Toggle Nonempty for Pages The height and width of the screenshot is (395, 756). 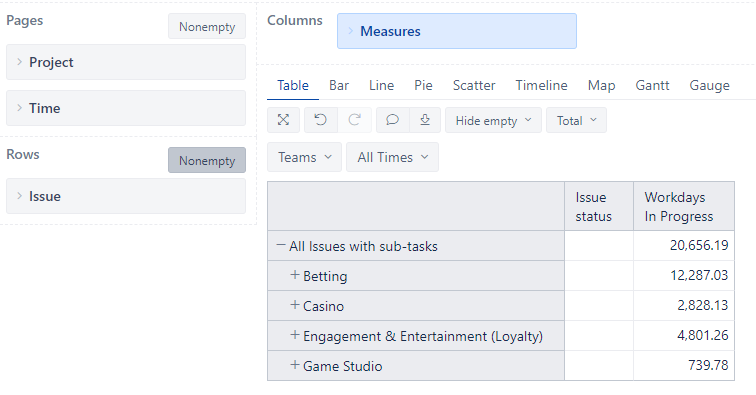[207, 27]
